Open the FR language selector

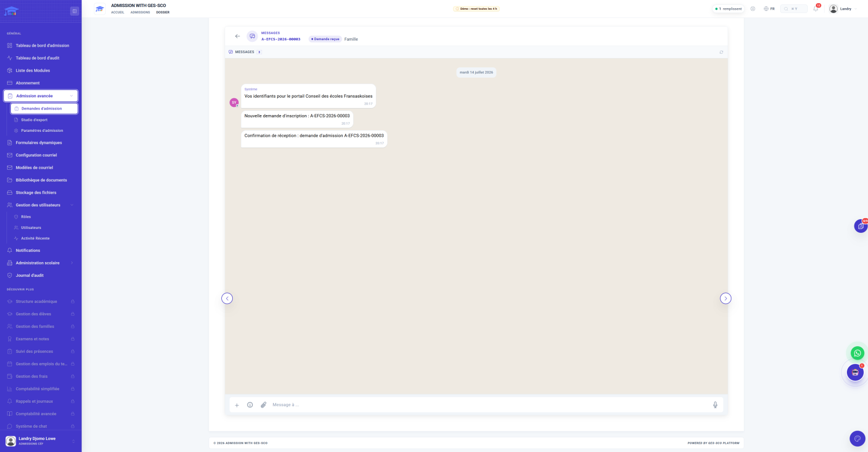(x=769, y=9)
